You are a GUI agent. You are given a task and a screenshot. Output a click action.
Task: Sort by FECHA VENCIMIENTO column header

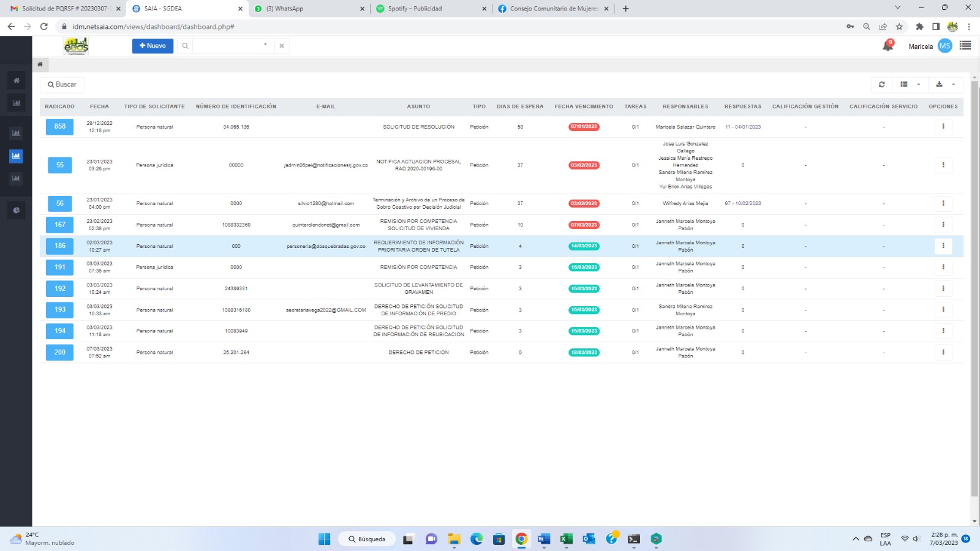584,107
